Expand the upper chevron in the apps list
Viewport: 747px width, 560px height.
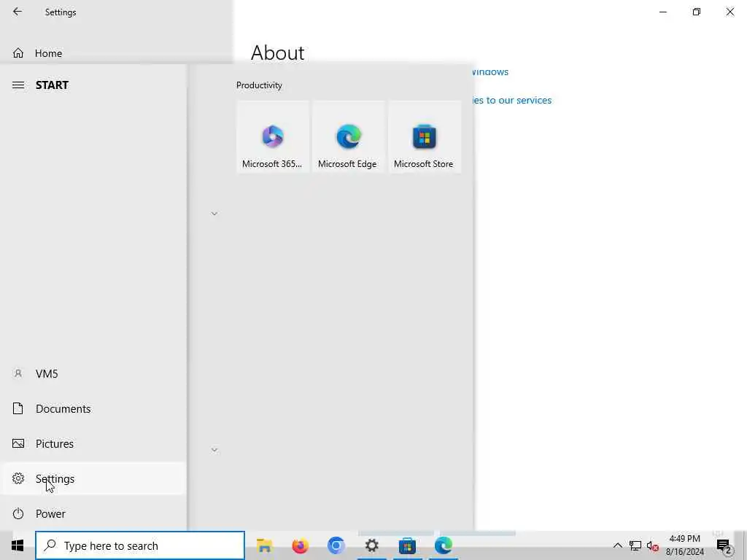point(214,214)
